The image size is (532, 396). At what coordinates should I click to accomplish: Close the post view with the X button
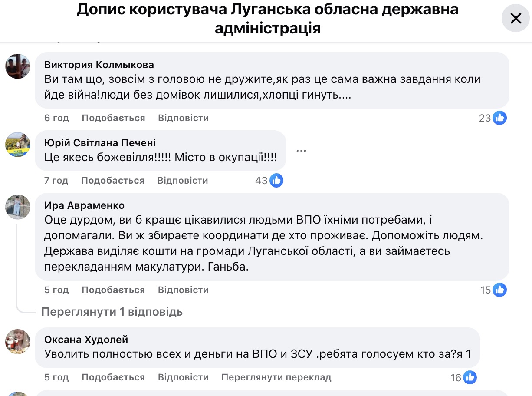click(515, 19)
